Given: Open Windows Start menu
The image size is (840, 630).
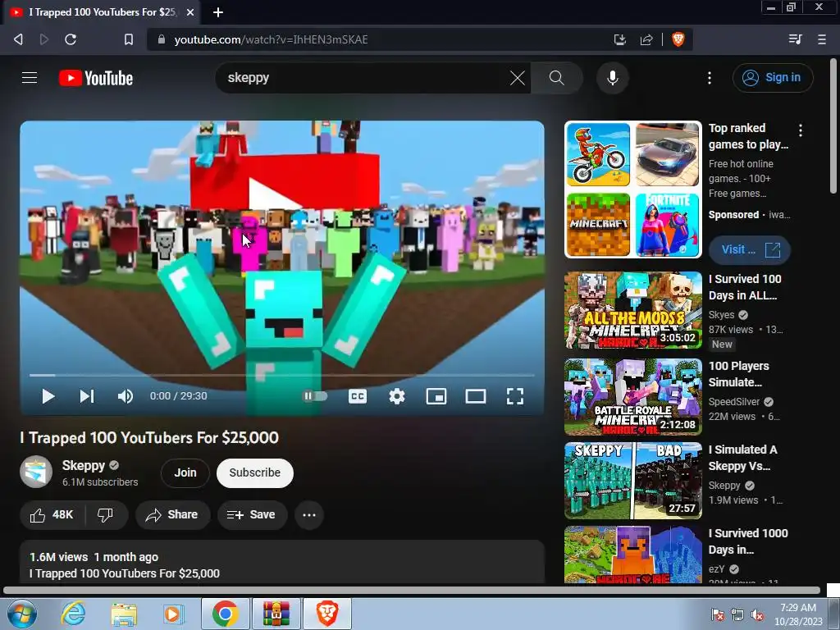Looking at the screenshot, I should coord(22,614).
